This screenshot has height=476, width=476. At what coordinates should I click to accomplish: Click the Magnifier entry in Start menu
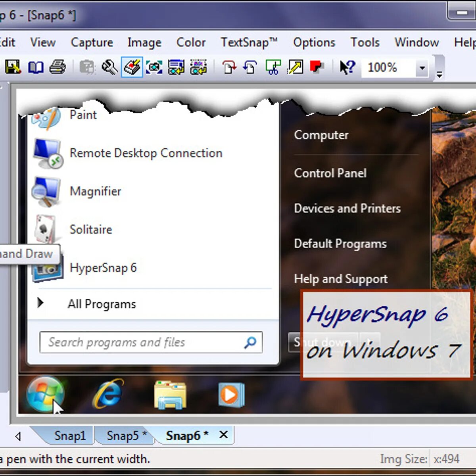pyautogui.click(x=95, y=191)
